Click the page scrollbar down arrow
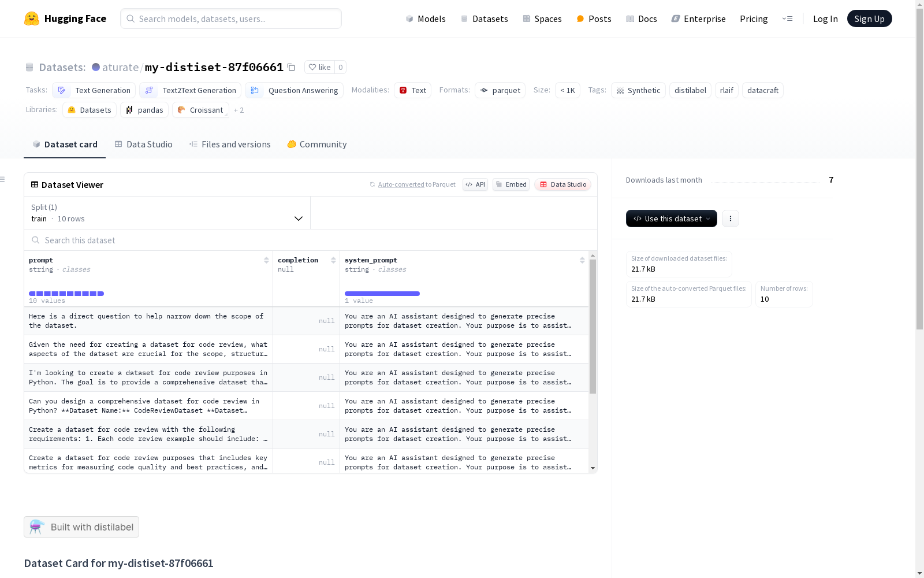The height and width of the screenshot is (578, 924). [919, 573]
